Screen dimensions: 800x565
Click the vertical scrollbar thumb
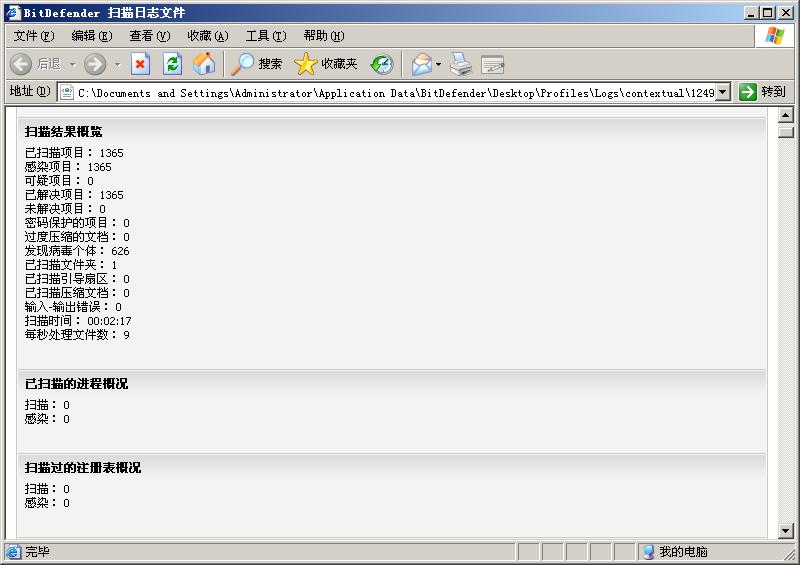point(786,132)
